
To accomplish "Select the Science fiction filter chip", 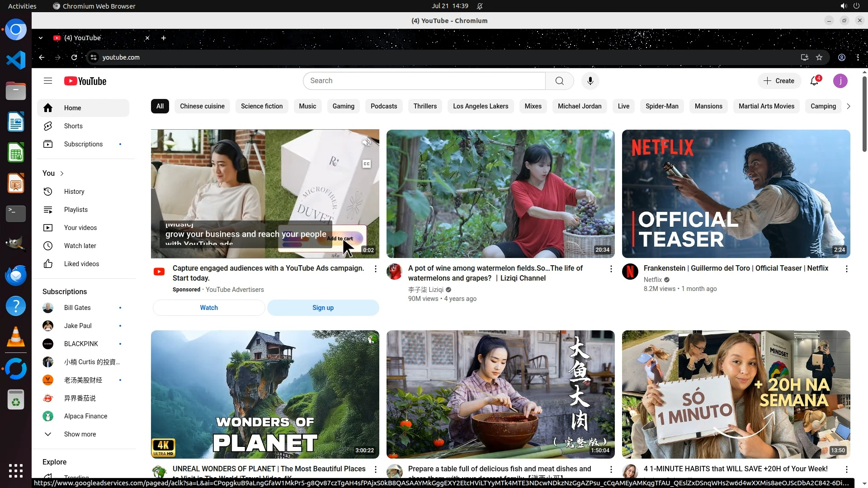I will (261, 106).
